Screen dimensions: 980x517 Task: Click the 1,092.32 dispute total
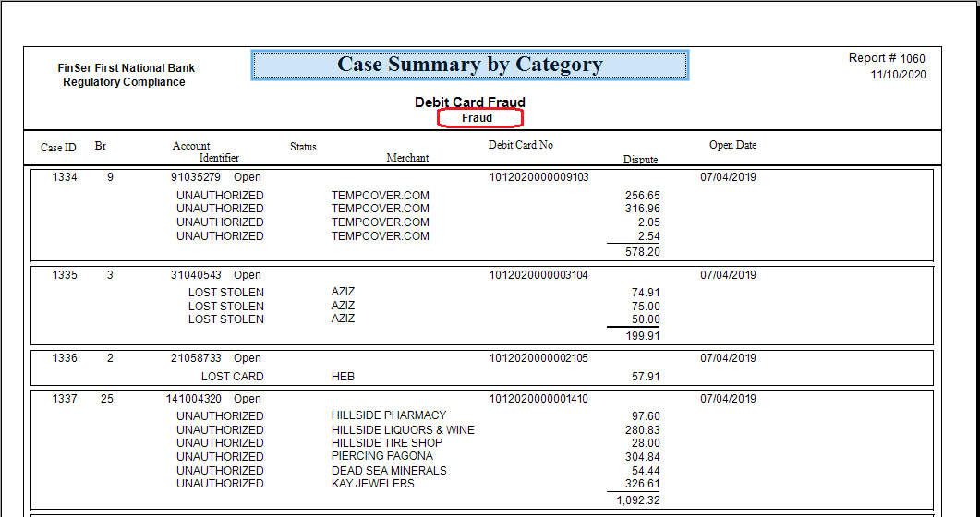click(637, 500)
